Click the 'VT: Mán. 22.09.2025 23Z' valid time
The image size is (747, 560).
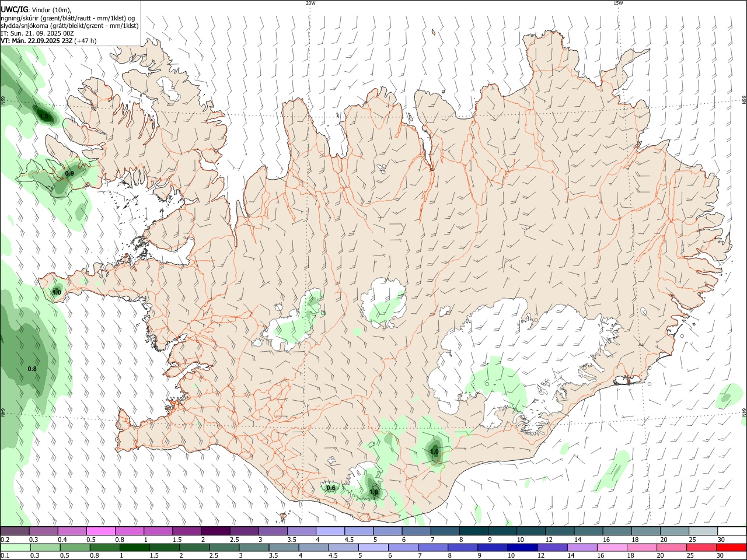(37, 41)
